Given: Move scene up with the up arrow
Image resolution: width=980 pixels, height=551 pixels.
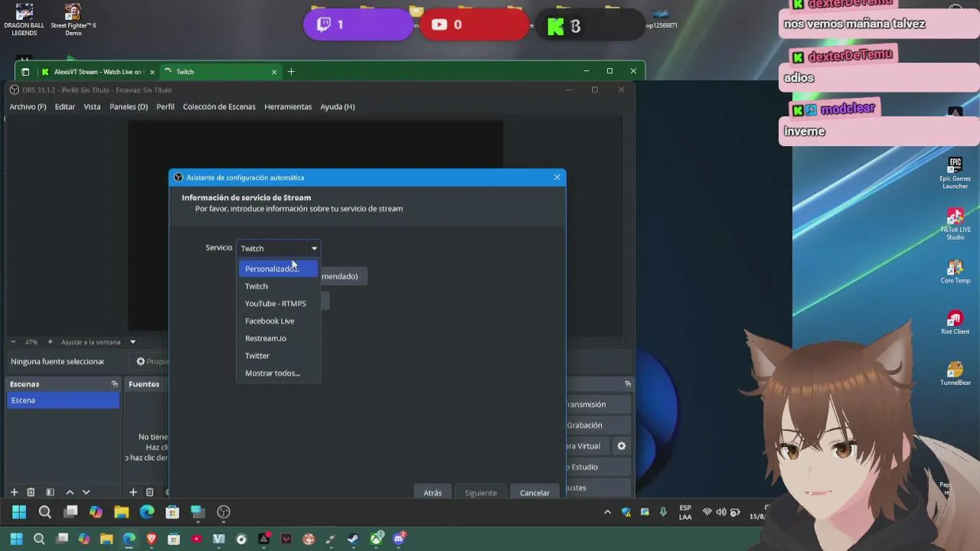Looking at the screenshot, I should click(x=70, y=492).
